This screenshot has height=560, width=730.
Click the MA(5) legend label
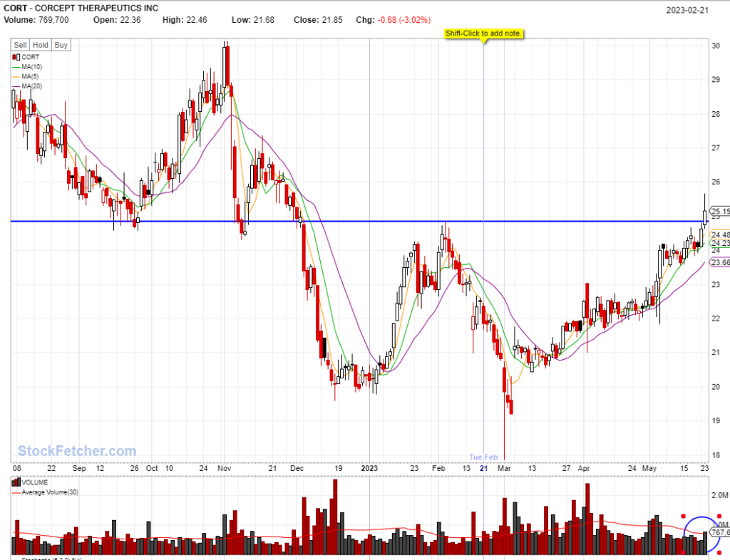click(x=30, y=77)
